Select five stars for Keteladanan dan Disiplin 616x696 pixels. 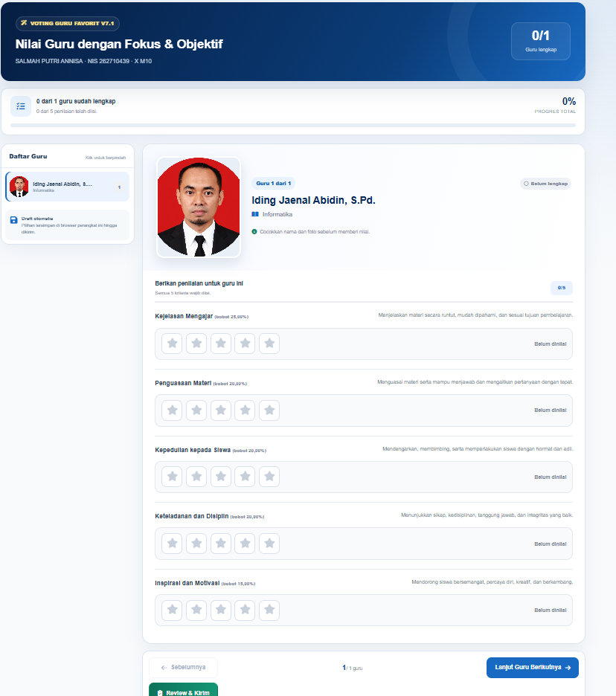[269, 544]
